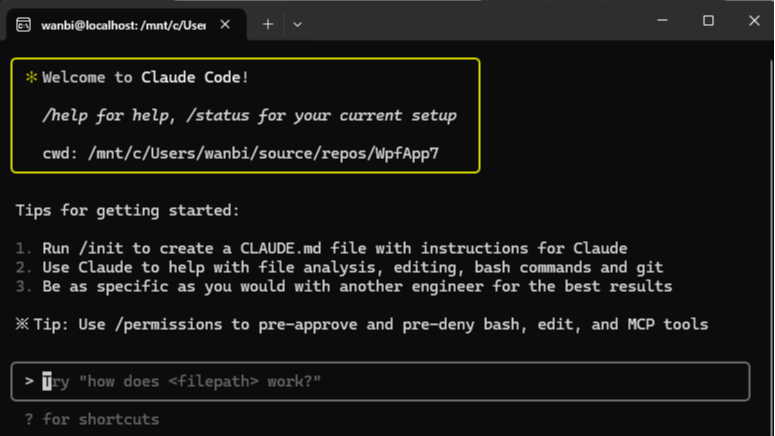
Task: Maximize the terminal window
Action: pyautogui.click(x=708, y=21)
